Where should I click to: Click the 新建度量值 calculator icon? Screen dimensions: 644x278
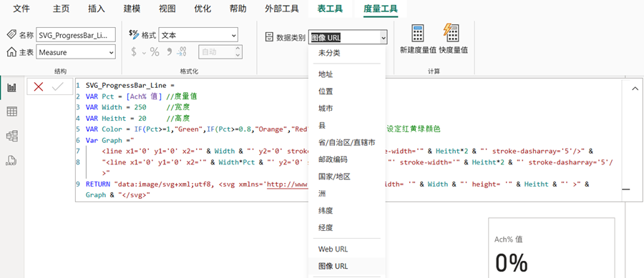pos(418,33)
